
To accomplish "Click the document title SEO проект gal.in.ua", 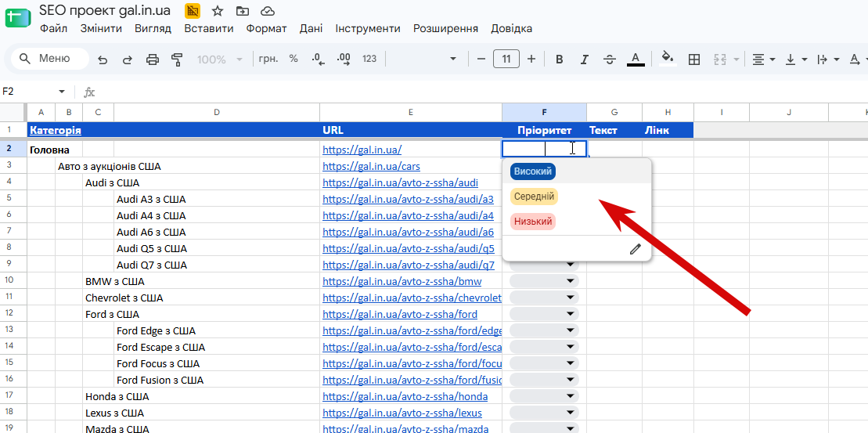I will [x=105, y=10].
